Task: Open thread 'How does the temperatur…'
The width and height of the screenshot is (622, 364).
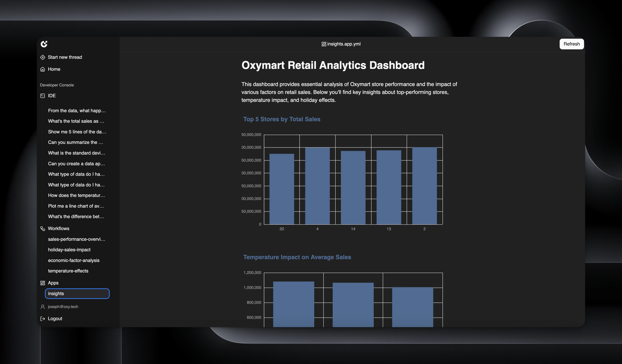Action: pos(77,195)
